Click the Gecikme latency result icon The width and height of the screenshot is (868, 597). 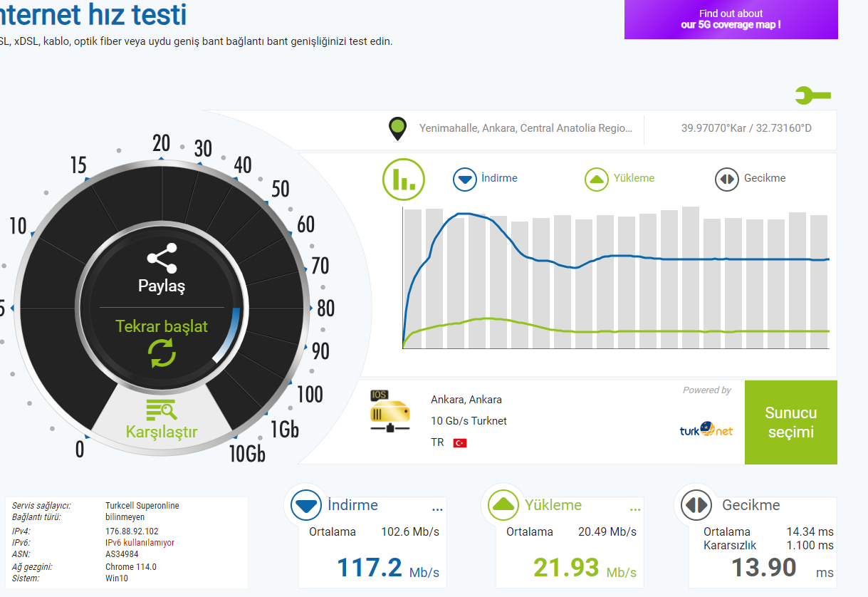tap(696, 506)
